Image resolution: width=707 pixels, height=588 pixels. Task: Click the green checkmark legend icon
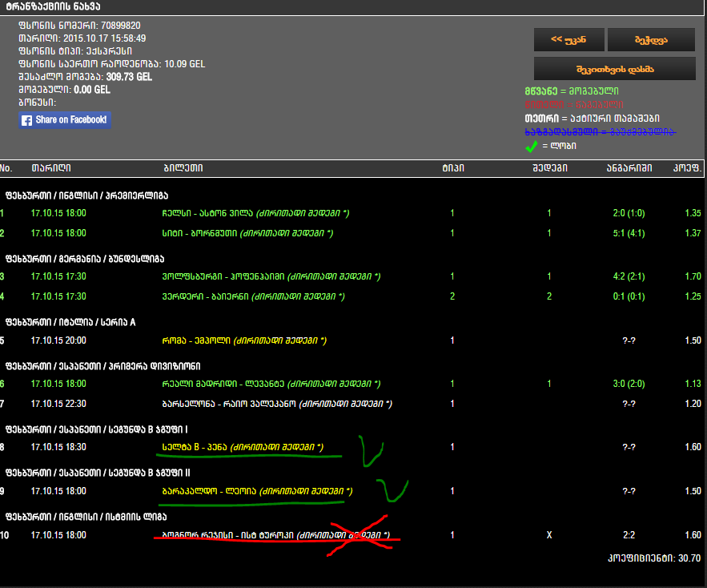[530, 147]
